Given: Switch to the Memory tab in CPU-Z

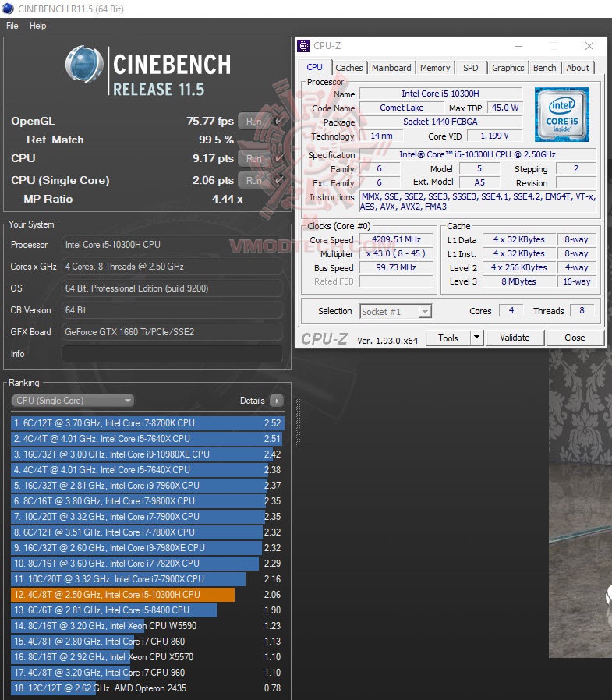Looking at the screenshot, I should (435, 68).
